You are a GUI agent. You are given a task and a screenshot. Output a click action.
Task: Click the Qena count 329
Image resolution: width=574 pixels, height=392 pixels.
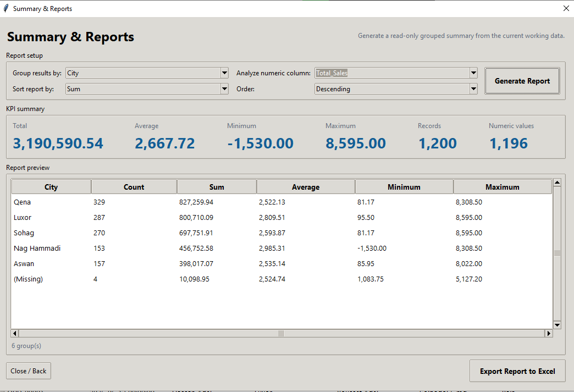tap(99, 202)
